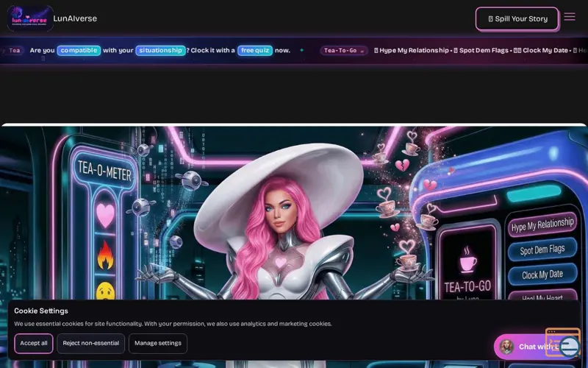Click the Tea ticker tag at left edge
The height and width of the screenshot is (368, 588).
(13, 50)
